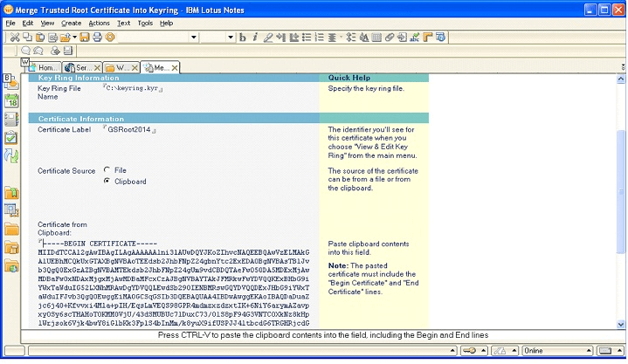
Task: Open the Text menu
Action: coord(123,24)
